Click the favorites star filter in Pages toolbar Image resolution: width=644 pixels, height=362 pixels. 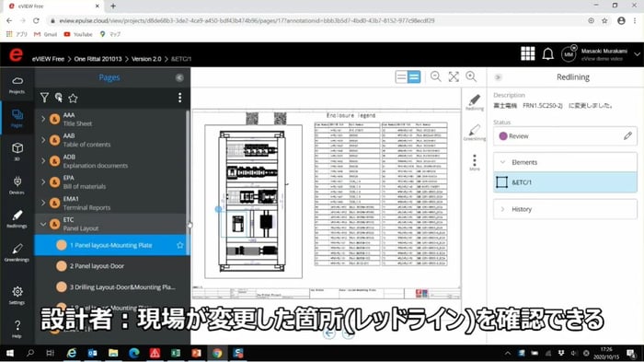[73, 98]
